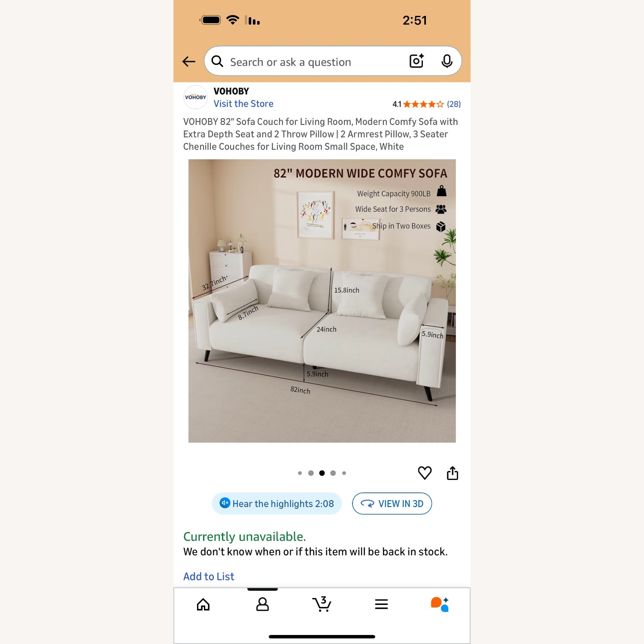Tap the back arrow icon
The width and height of the screenshot is (644, 644).
pyautogui.click(x=189, y=62)
